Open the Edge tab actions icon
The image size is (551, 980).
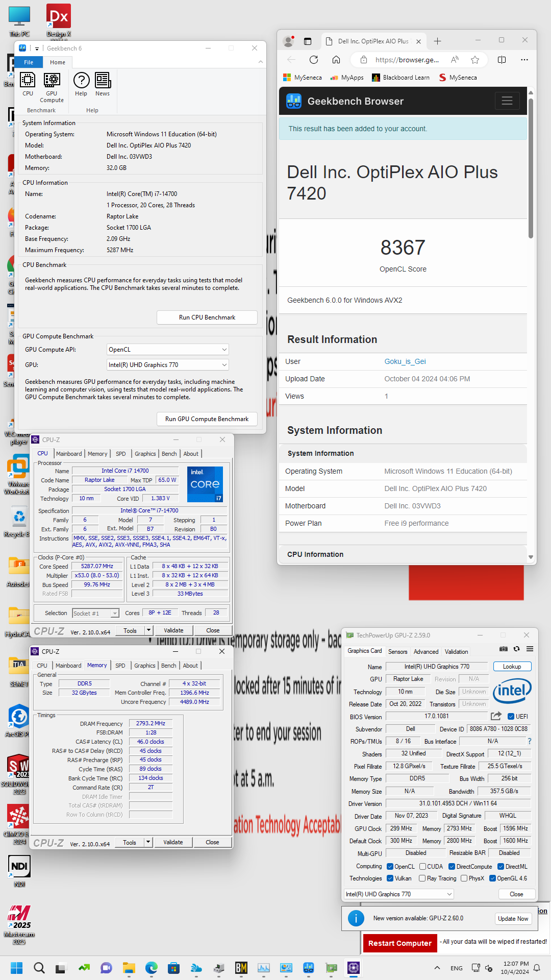click(x=307, y=41)
